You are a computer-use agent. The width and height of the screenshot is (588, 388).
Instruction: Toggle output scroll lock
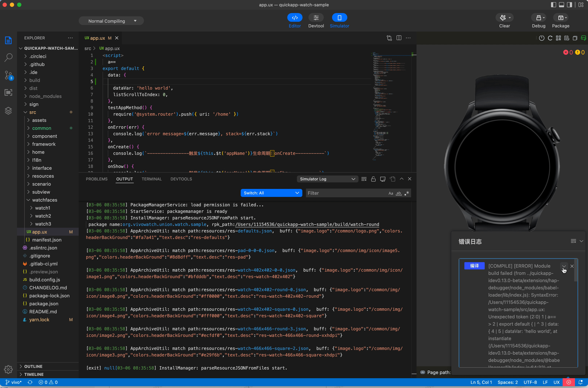point(373,179)
